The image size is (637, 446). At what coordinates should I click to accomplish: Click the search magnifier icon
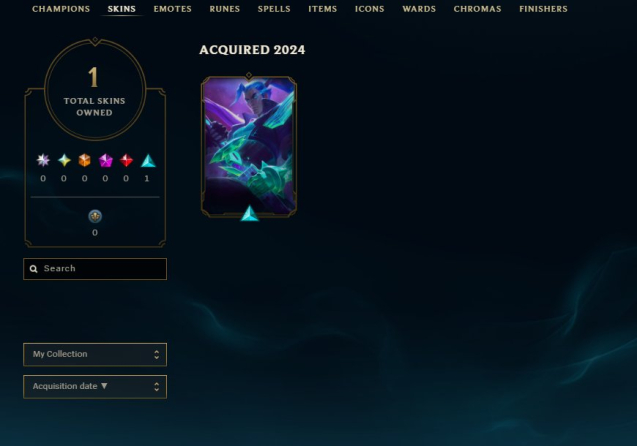point(34,269)
